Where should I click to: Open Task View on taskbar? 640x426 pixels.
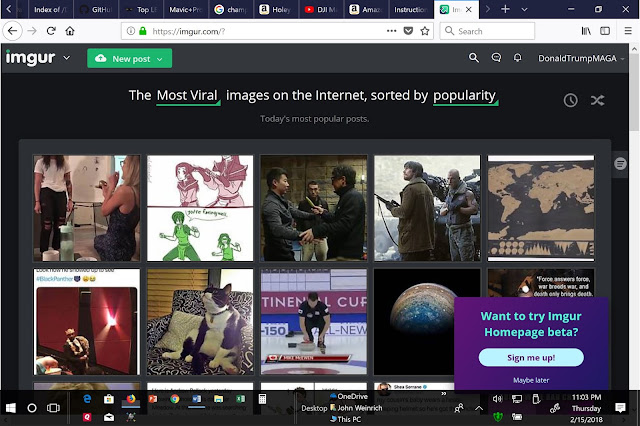click(x=53, y=408)
